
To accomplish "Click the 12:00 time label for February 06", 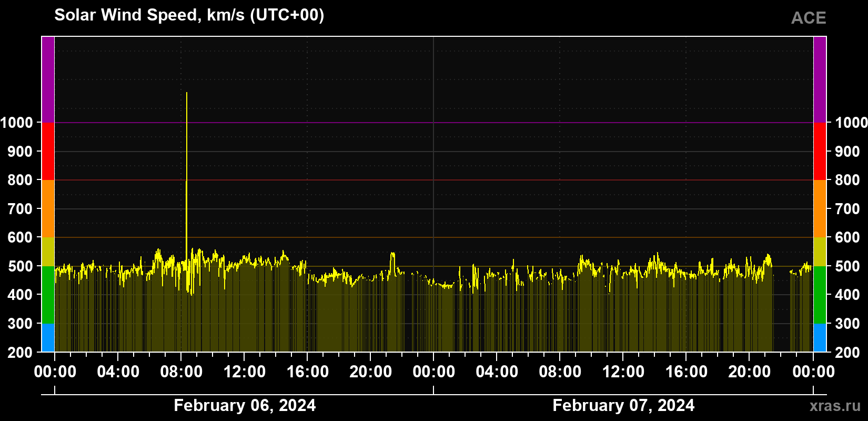I will click(245, 372).
